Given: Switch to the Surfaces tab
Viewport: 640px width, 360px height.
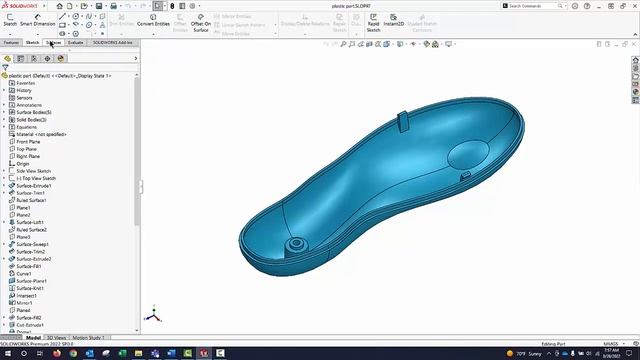Looking at the screenshot, I should pos(53,42).
